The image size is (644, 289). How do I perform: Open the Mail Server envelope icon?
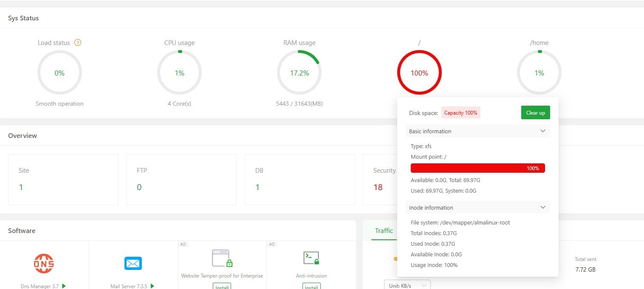click(133, 263)
